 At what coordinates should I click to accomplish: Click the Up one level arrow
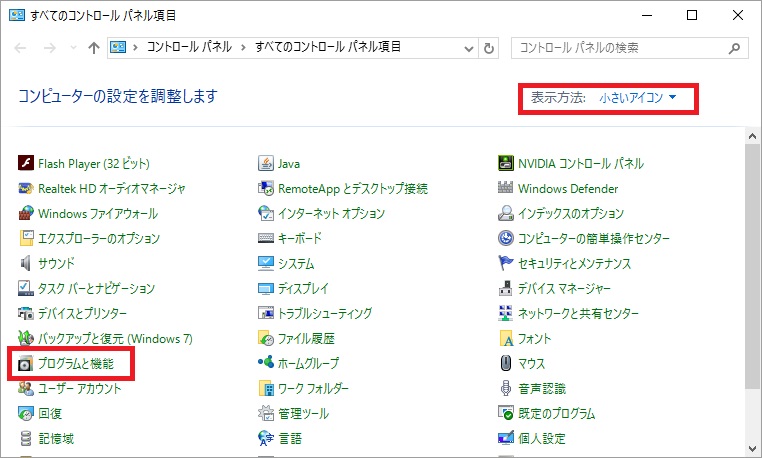93,48
